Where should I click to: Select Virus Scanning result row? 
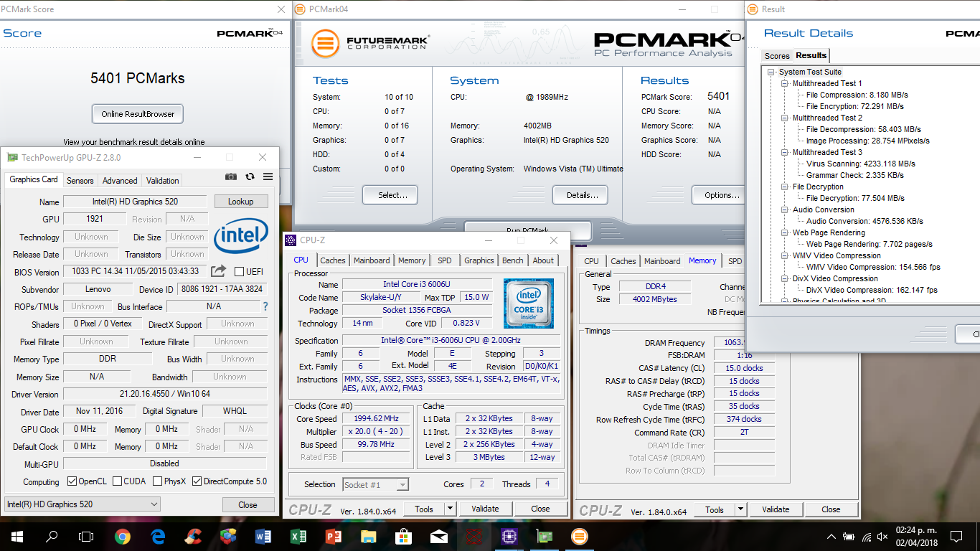(x=860, y=164)
